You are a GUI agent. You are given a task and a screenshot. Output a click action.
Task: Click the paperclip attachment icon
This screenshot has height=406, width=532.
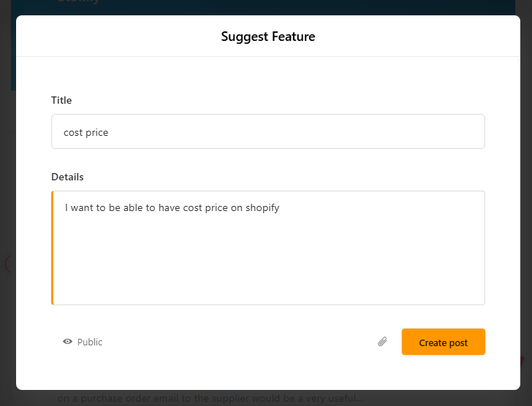382,342
